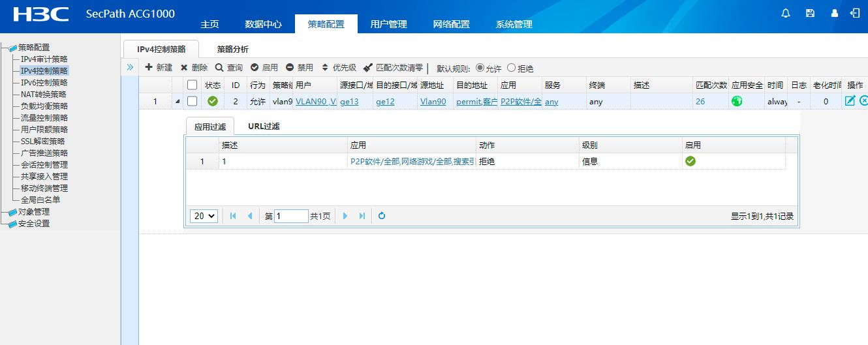868x345 pixels.
Task: Click 查询 (search) toolbar button
Action: tap(229, 68)
